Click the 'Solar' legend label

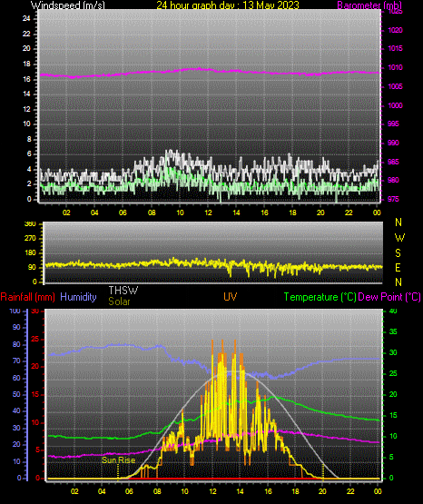click(119, 301)
